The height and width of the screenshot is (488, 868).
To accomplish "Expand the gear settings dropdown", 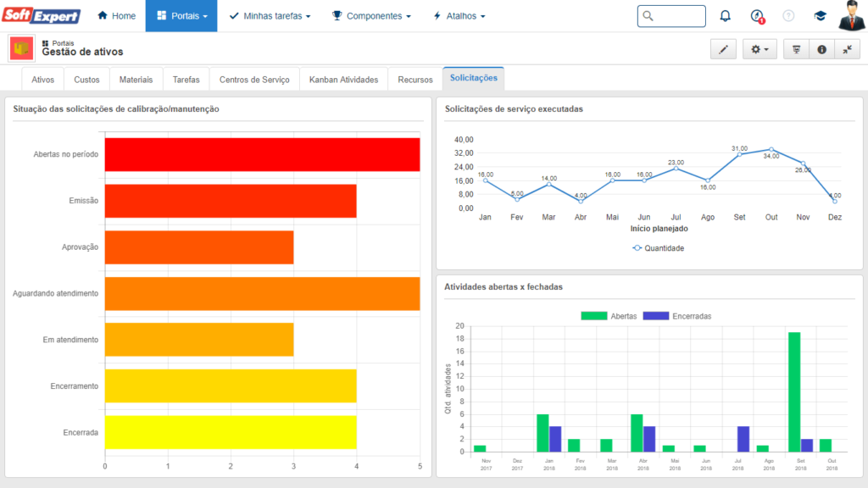I will pos(759,50).
